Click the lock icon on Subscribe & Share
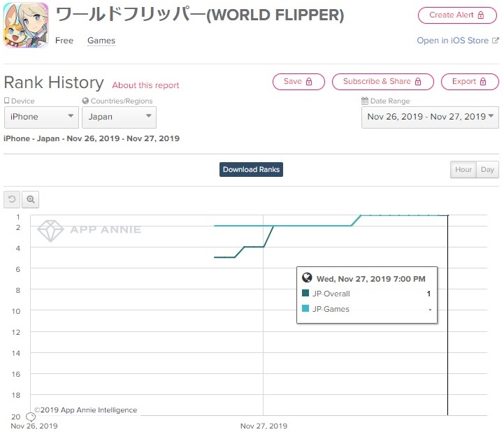This screenshot has height=432, width=504. pyautogui.click(x=418, y=82)
